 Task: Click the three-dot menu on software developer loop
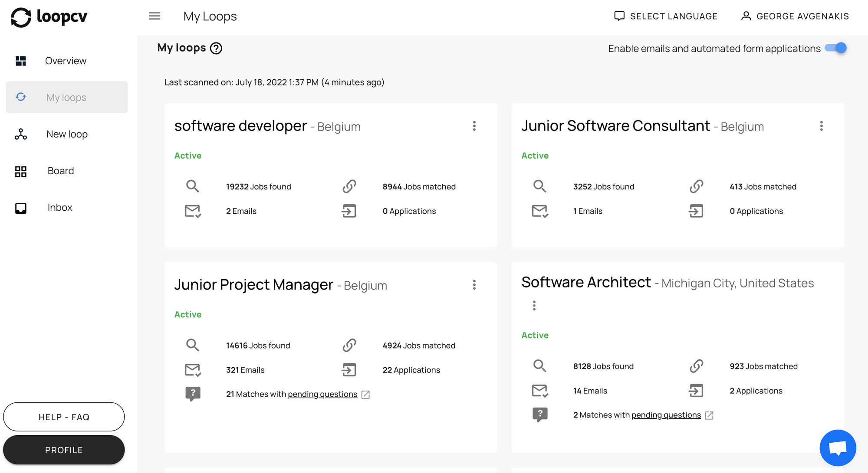coord(474,126)
